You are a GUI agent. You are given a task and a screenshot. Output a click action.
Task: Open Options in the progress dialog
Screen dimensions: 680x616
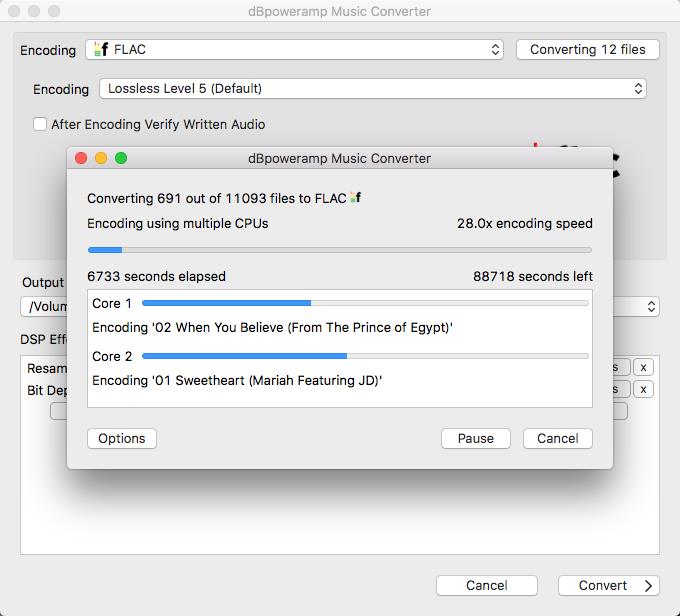coord(122,438)
